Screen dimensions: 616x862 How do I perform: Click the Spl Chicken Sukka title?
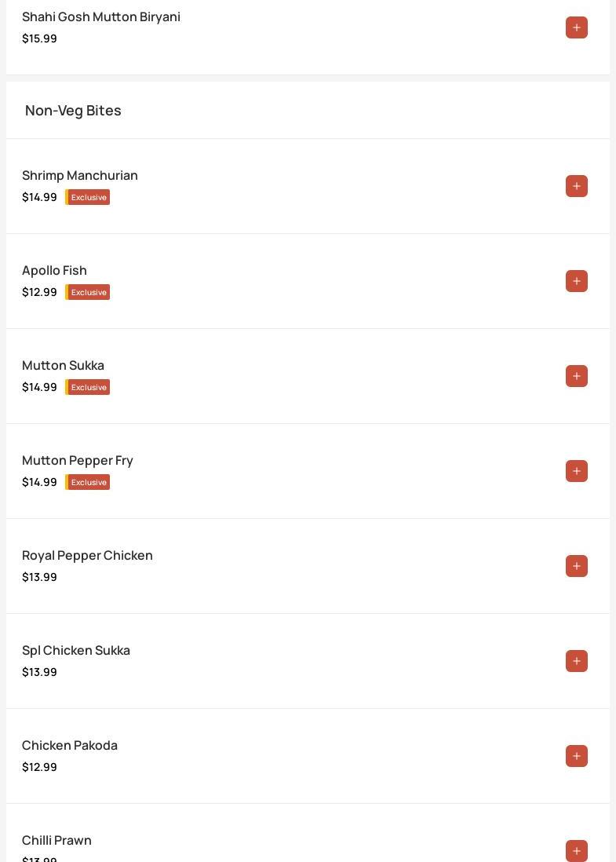(x=76, y=650)
